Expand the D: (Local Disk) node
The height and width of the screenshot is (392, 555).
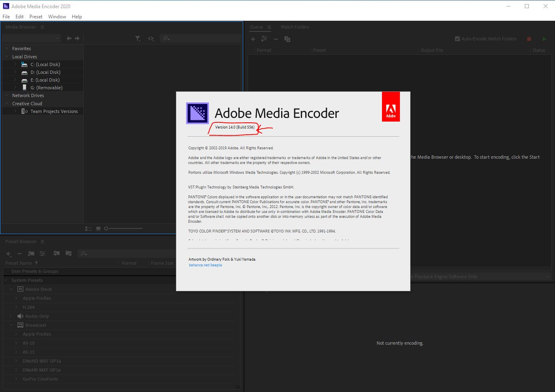[16, 72]
